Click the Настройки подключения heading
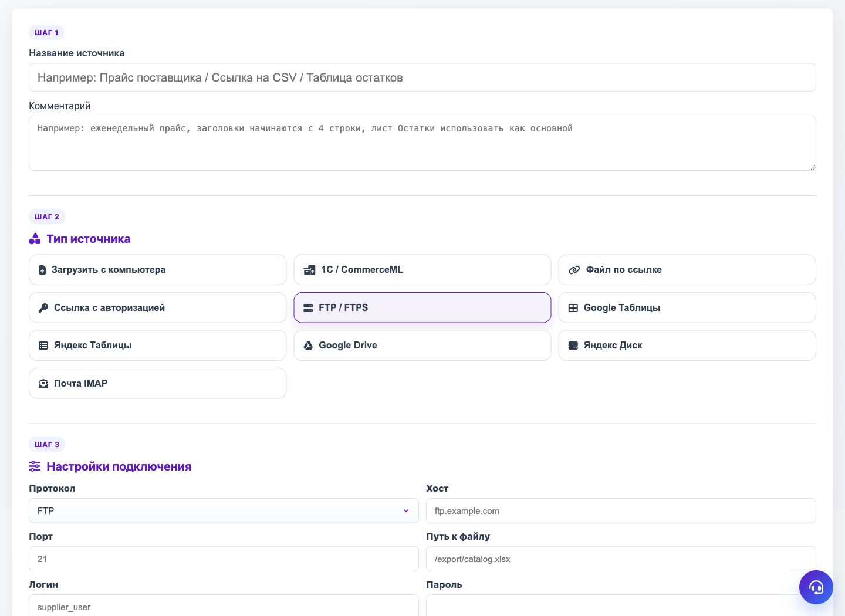The height and width of the screenshot is (616, 845). [119, 466]
